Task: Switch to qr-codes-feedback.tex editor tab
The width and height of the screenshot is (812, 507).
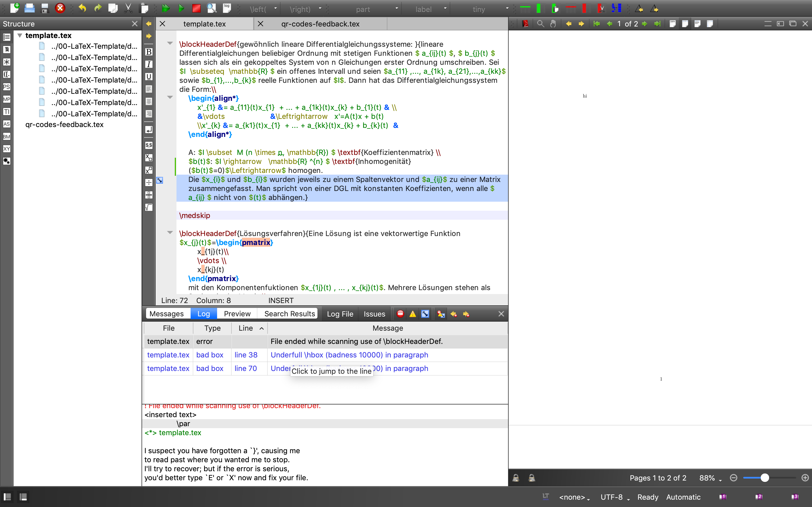Action: click(x=320, y=24)
